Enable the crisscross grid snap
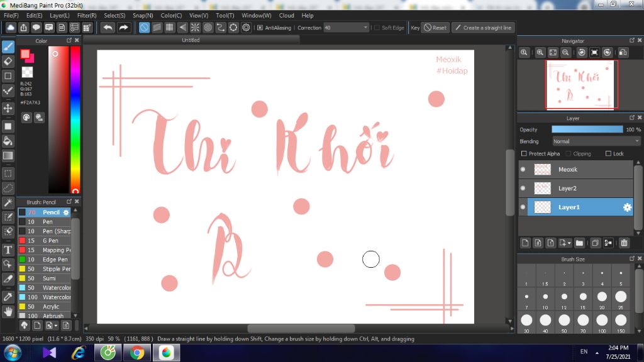 170,28
